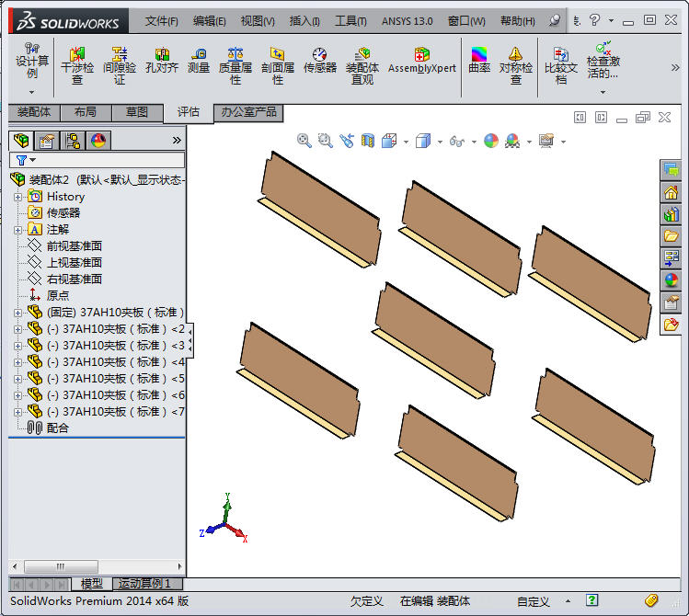689x616 pixels.
Task: Click the Symmetry Check (对称检查) tool
Action: [x=515, y=65]
